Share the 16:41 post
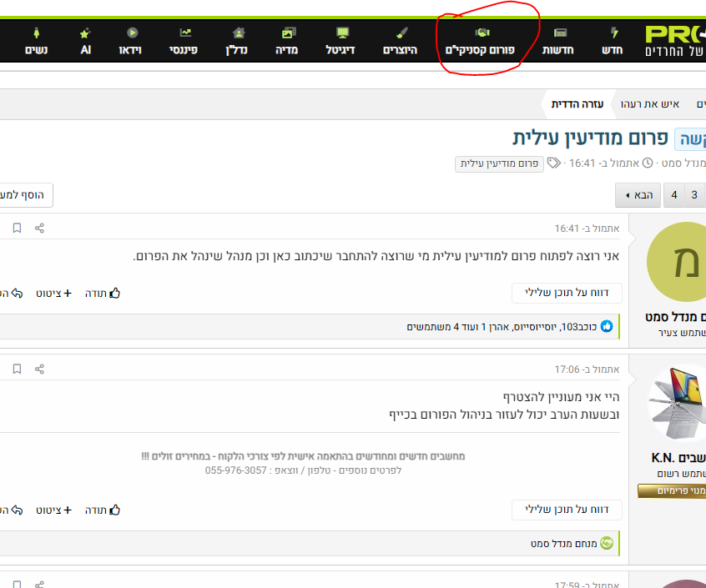Image resolution: width=706 pixels, height=588 pixels. point(39,228)
